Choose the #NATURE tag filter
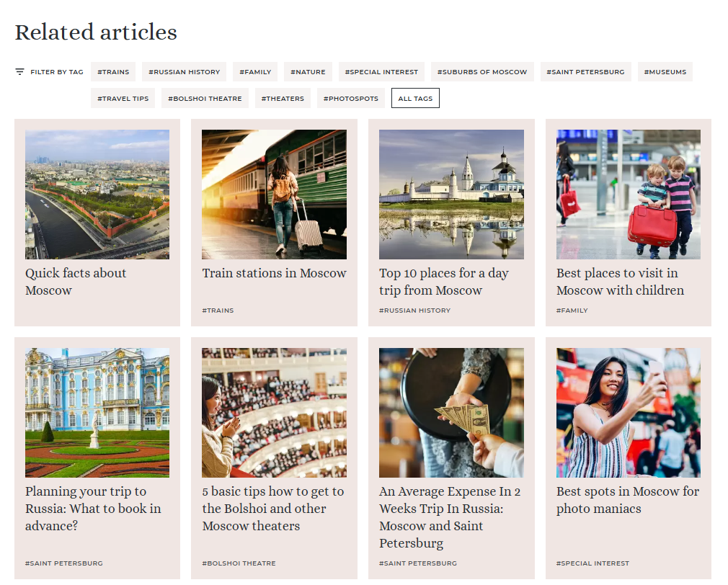This screenshot has height=585, width=728. coord(308,72)
